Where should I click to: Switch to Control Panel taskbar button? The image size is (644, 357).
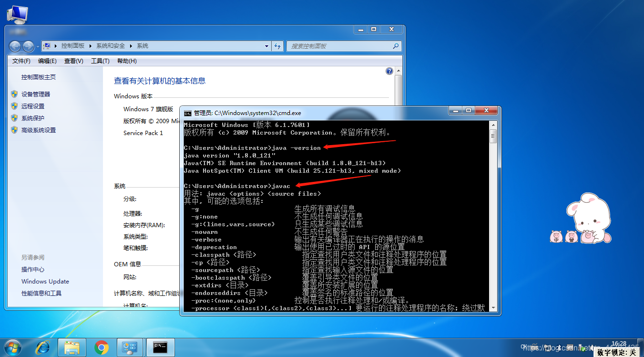(130, 348)
